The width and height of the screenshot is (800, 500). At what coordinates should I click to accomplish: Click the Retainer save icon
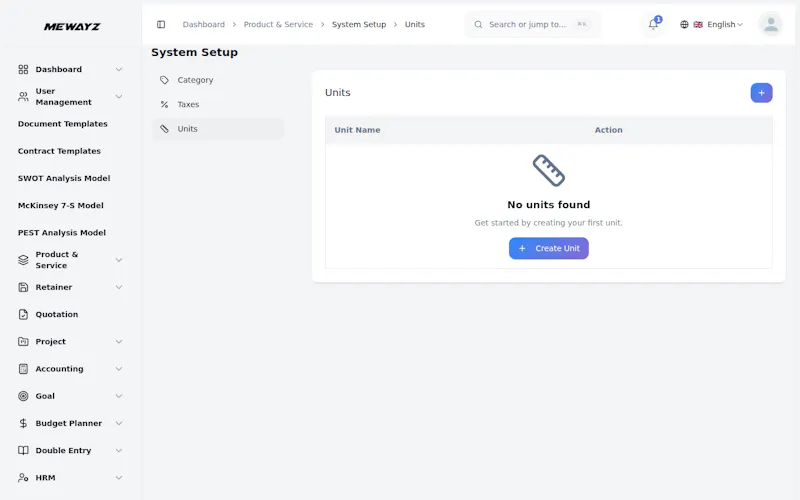(23, 287)
